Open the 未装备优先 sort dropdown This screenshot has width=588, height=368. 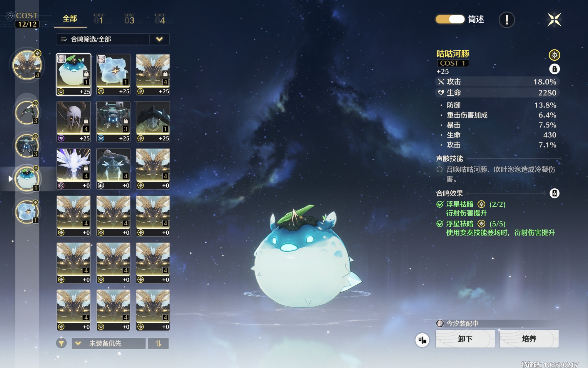(x=108, y=343)
